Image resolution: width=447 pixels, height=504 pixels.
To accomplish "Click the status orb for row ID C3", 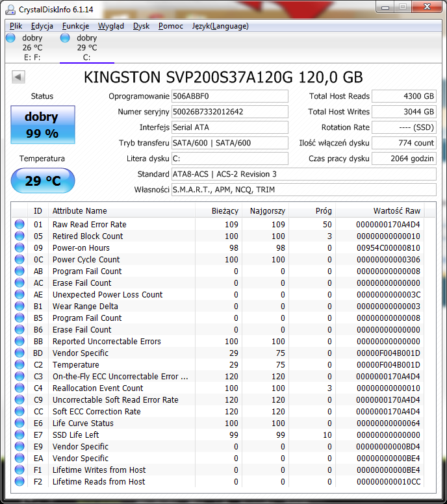I will 19,376.
